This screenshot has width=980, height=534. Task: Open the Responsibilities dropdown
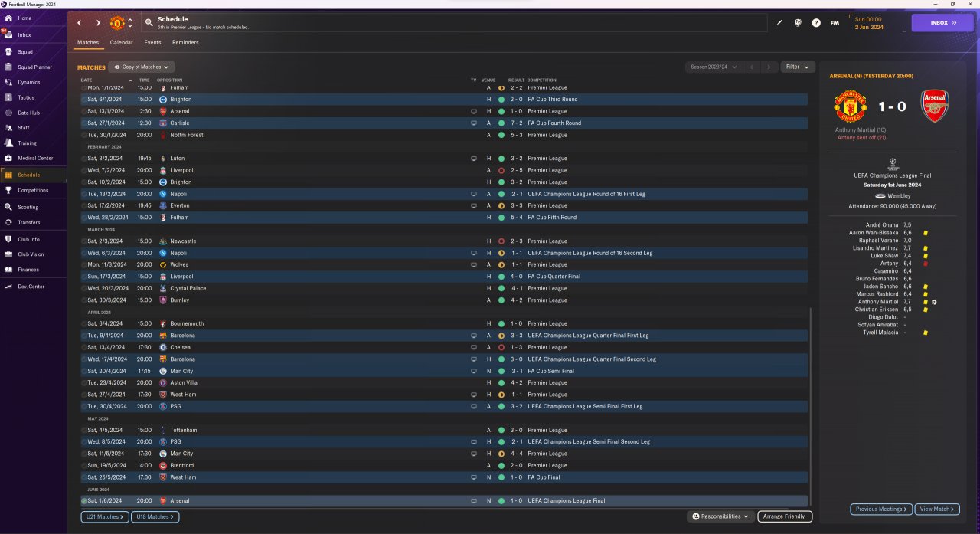coord(720,517)
